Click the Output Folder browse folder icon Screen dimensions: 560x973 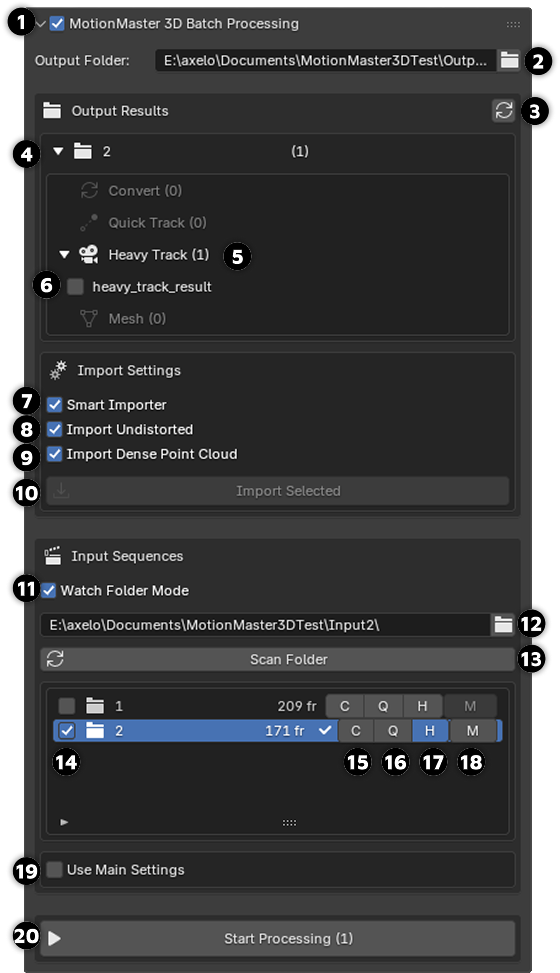point(510,60)
